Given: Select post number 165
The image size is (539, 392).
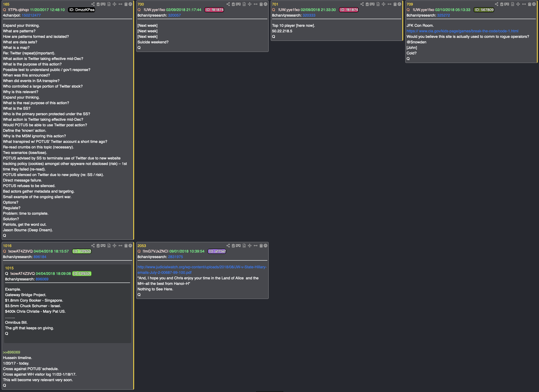Looking at the screenshot, I should (x=6, y=4).
